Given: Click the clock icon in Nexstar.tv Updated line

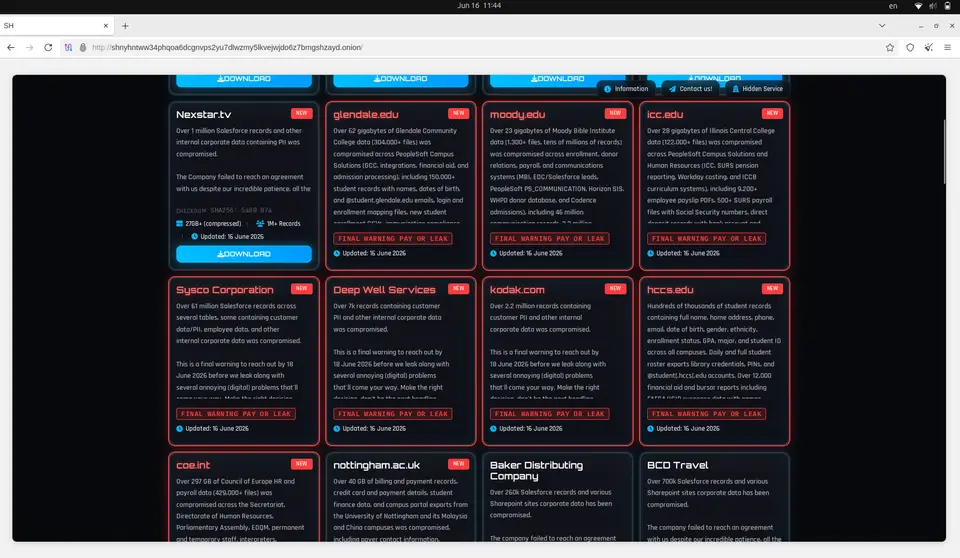Looking at the screenshot, I should [x=194, y=236].
